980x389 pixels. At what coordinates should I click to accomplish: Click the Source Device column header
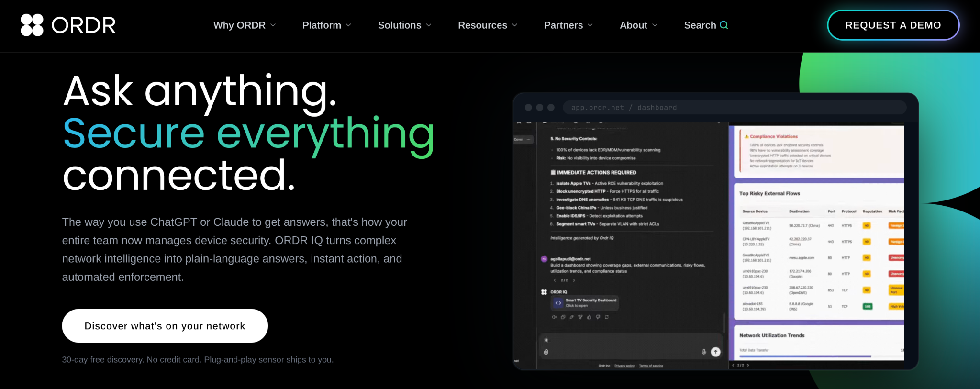pos(755,211)
